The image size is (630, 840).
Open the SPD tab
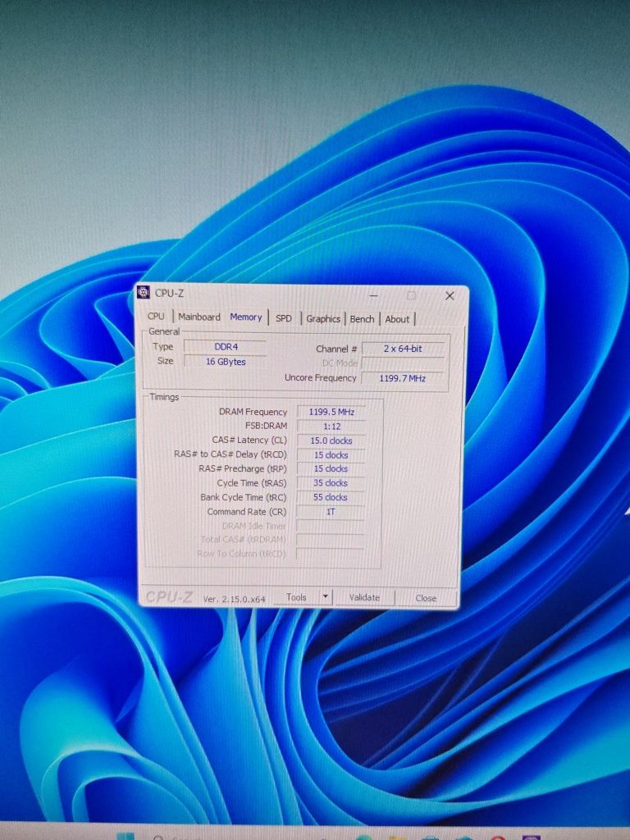coord(283,318)
